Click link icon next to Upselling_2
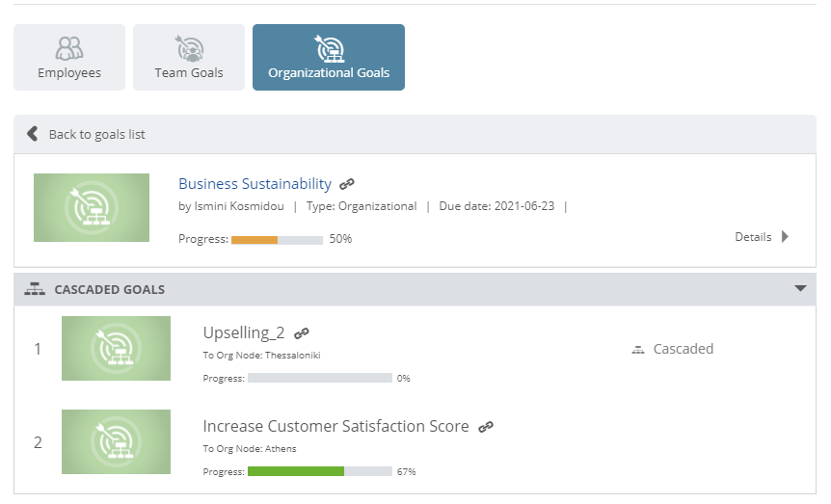The image size is (831, 504). point(302,333)
